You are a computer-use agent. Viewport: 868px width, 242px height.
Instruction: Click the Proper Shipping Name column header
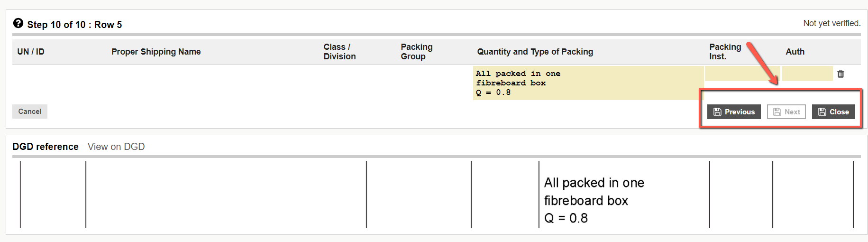[x=156, y=52]
